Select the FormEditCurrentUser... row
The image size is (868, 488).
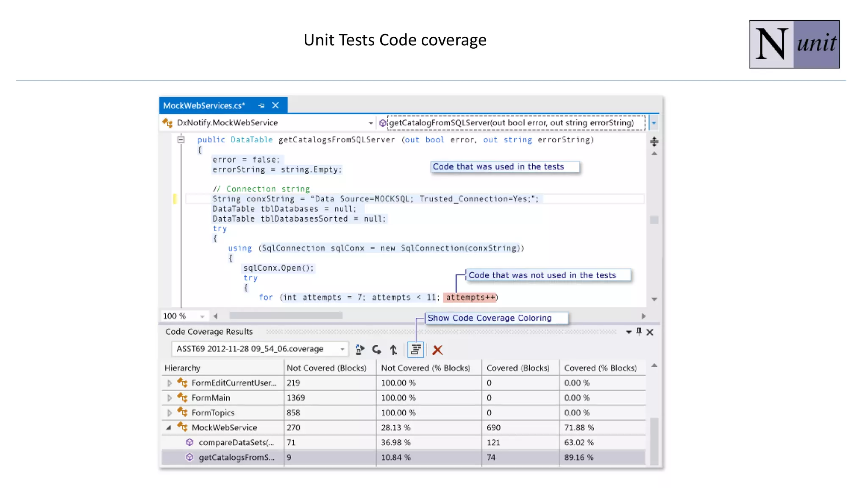[x=403, y=383]
